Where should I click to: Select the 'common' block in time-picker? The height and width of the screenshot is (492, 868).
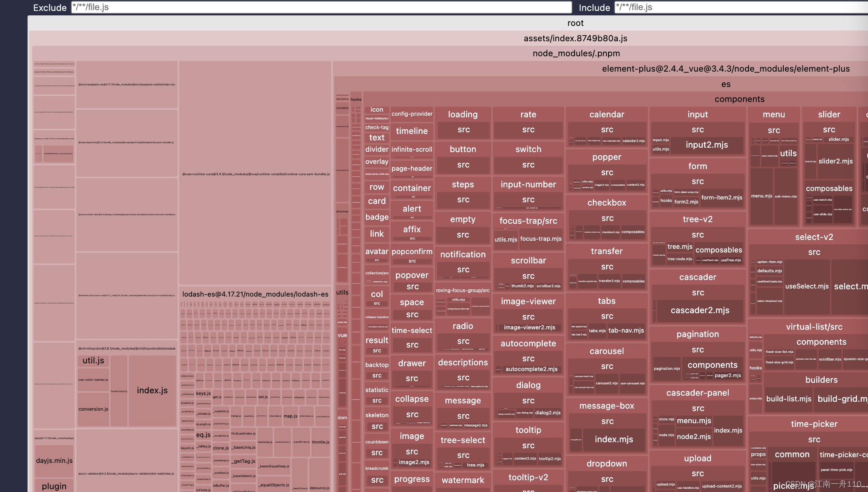tap(792, 454)
